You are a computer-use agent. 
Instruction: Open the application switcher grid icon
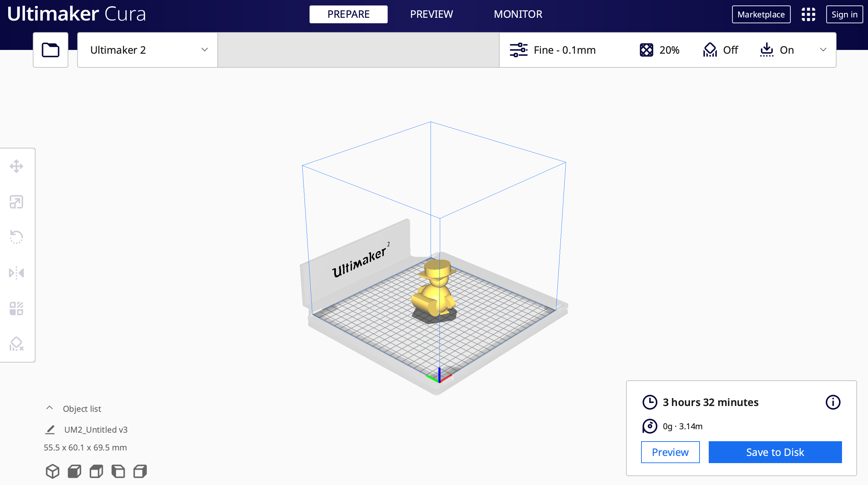tap(809, 14)
